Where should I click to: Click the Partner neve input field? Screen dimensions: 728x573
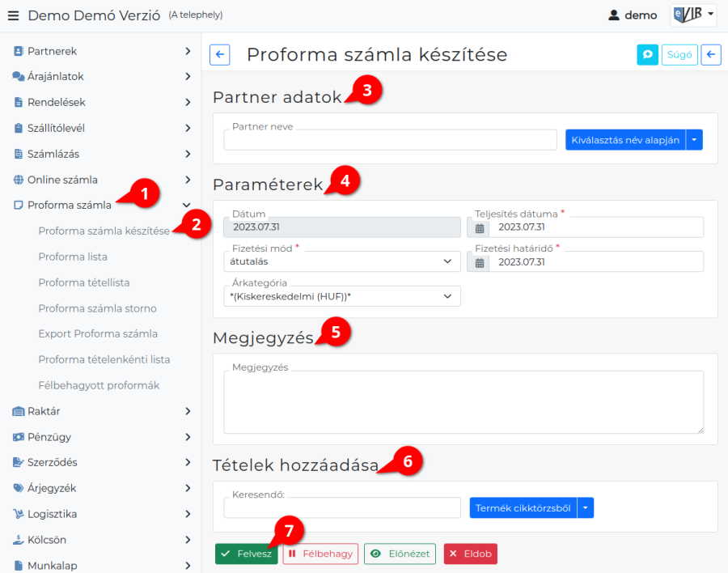coord(390,140)
